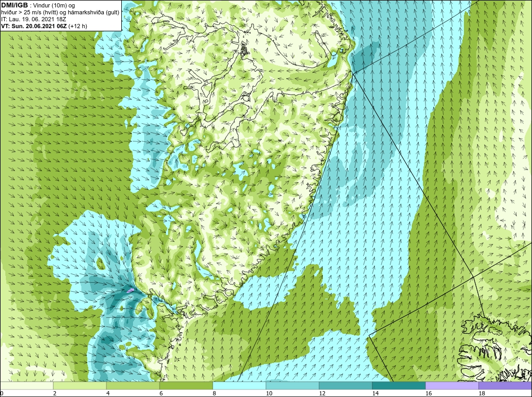Click the 12-14 m/s medium teal swatch
532x397 pixels.
pos(346,385)
